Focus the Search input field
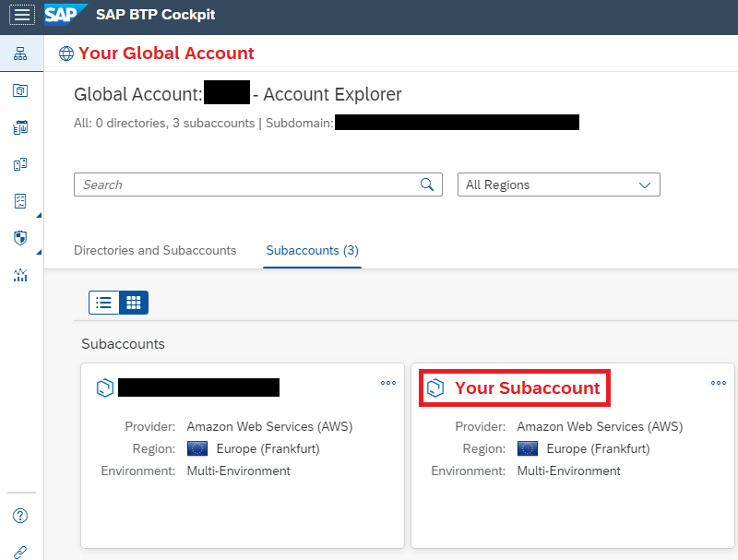 [x=258, y=185]
